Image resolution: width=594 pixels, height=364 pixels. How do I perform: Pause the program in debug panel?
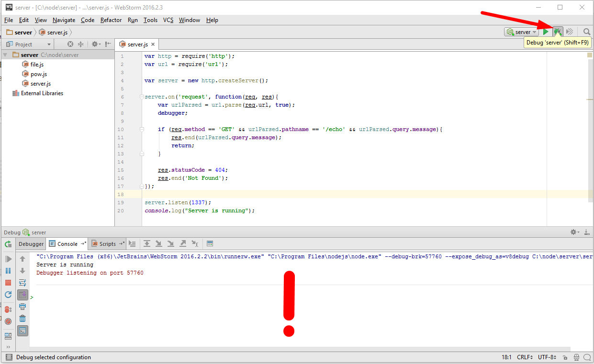coord(8,271)
